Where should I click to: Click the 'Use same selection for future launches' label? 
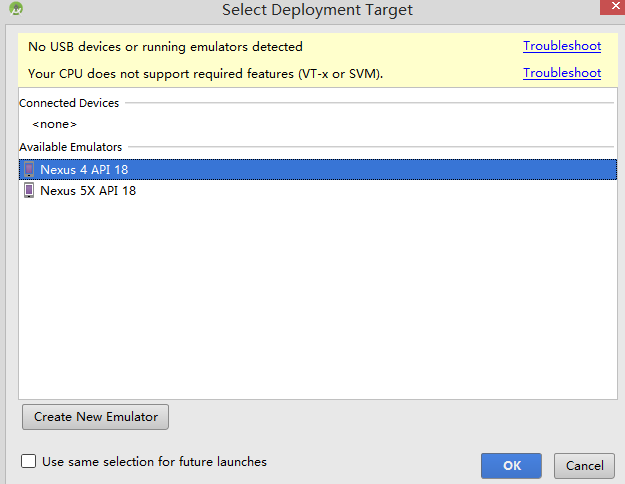point(154,462)
